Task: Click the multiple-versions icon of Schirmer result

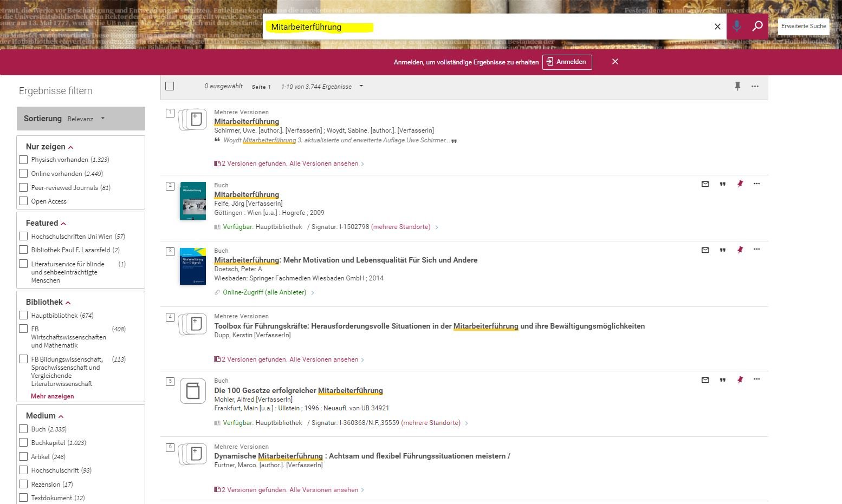Action: coord(192,120)
